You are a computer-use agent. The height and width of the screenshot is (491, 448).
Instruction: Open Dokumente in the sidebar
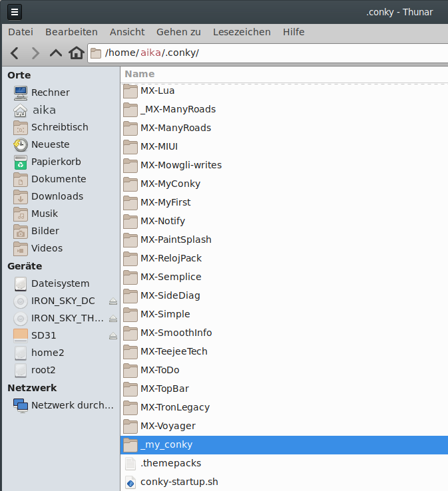(x=50, y=179)
